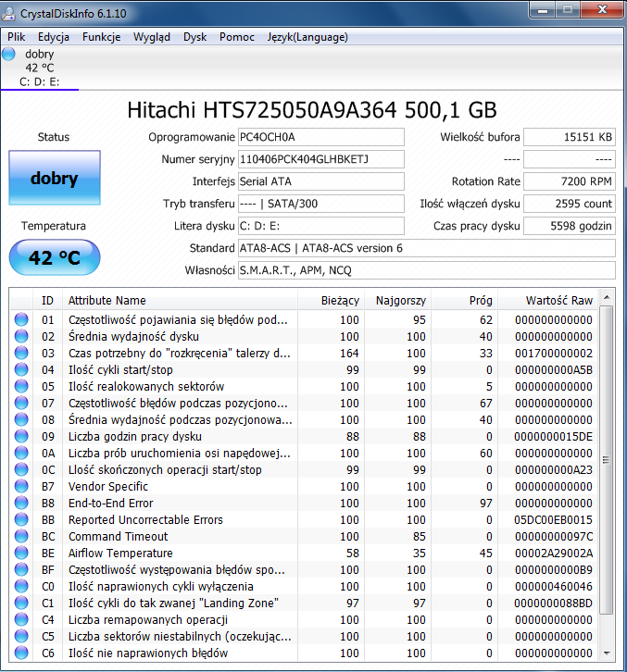Click the serial number field 110406PCK404GLHBKETJ

[x=321, y=159]
